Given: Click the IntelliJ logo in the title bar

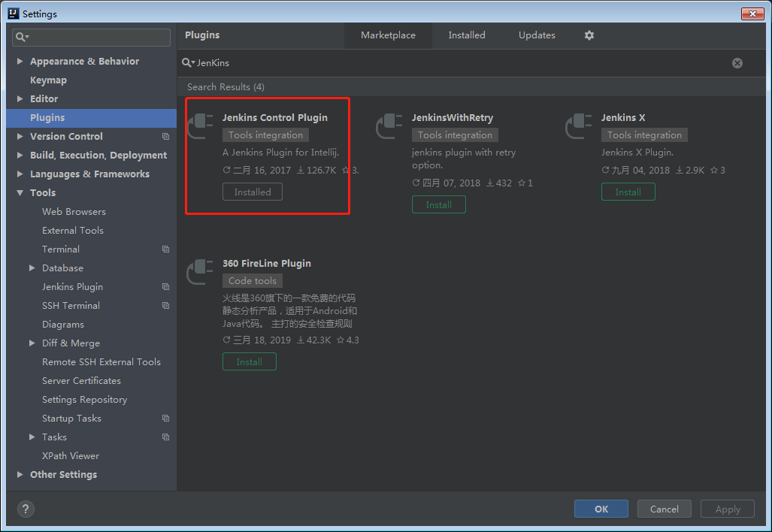Looking at the screenshot, I should point(14,14).
